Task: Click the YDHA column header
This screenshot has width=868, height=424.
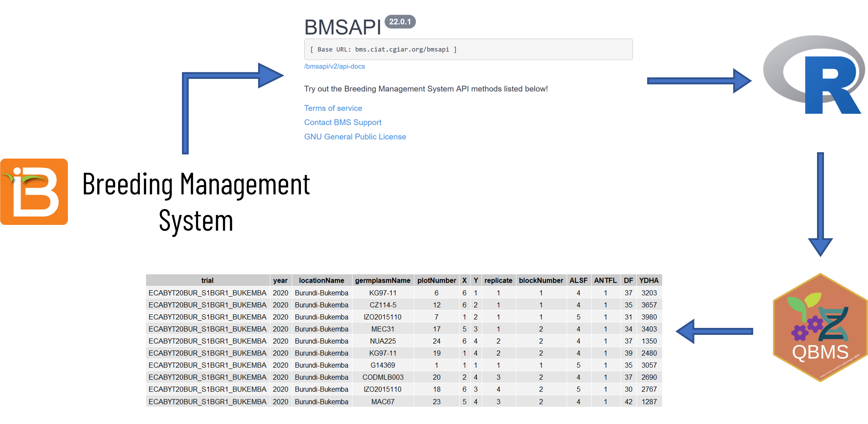Action: point(649,281)
